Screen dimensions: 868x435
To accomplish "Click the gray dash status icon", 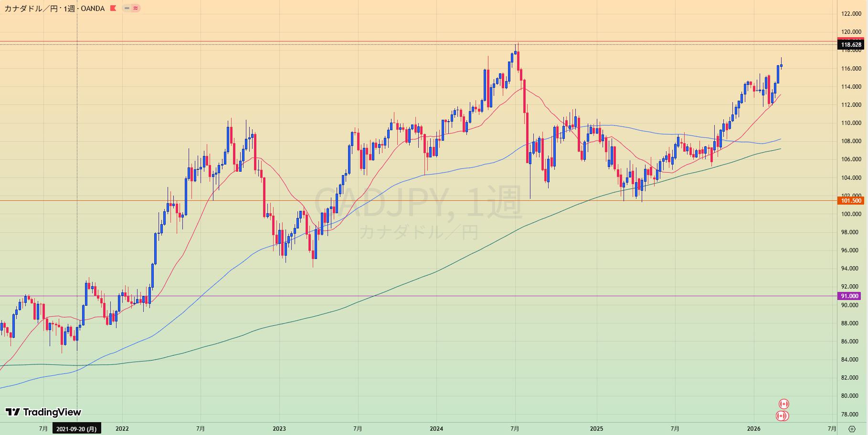I will point(127,8).
